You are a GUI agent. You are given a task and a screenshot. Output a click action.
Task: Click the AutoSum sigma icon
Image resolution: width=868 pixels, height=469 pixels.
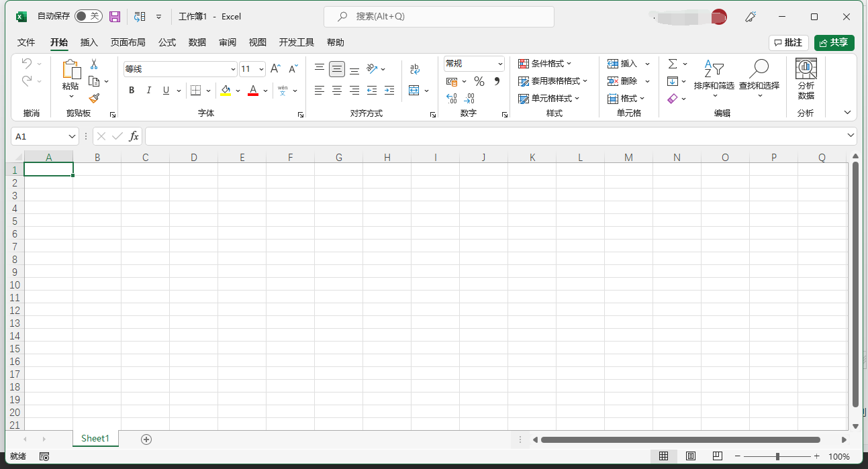coord(672,64)
